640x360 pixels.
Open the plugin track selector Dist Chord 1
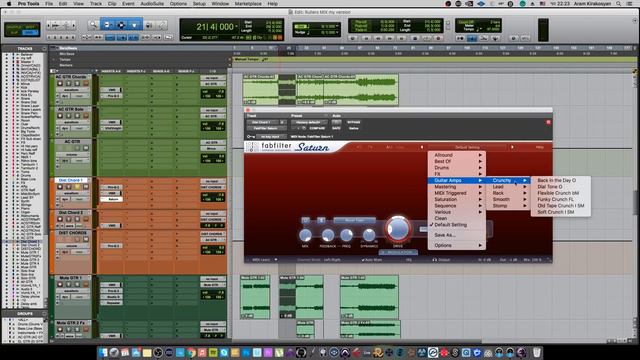262,122
